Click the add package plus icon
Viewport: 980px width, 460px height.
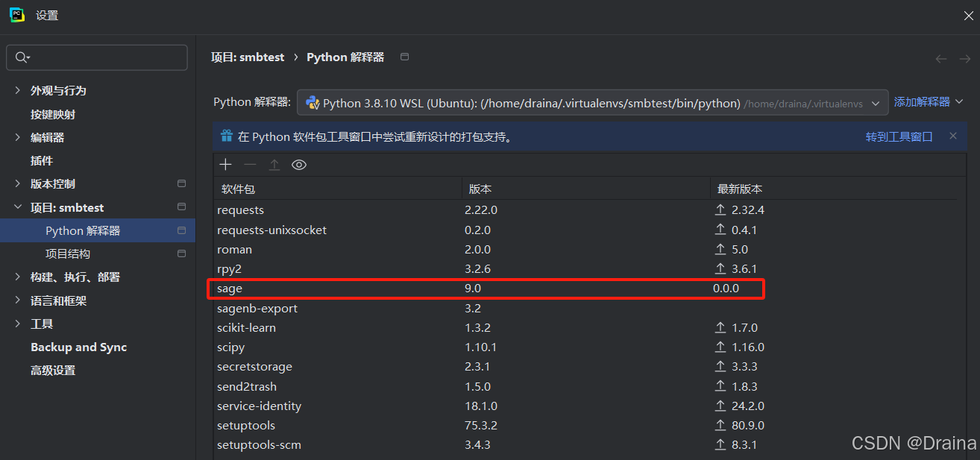[x=225, y=165]
